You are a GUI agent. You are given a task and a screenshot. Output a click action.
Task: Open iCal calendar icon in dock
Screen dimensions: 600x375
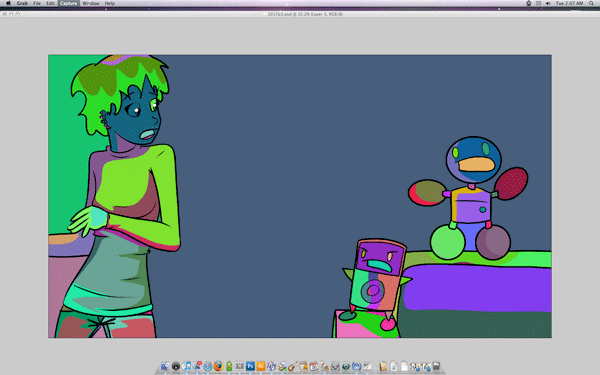(314, 366)
